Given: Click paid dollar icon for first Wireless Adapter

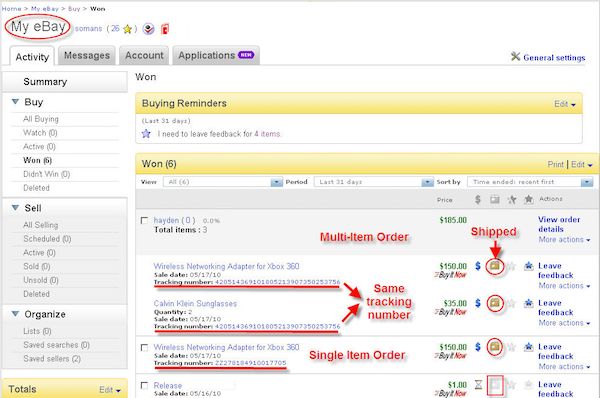Looking at the screenshot, I should coord(478,266).
